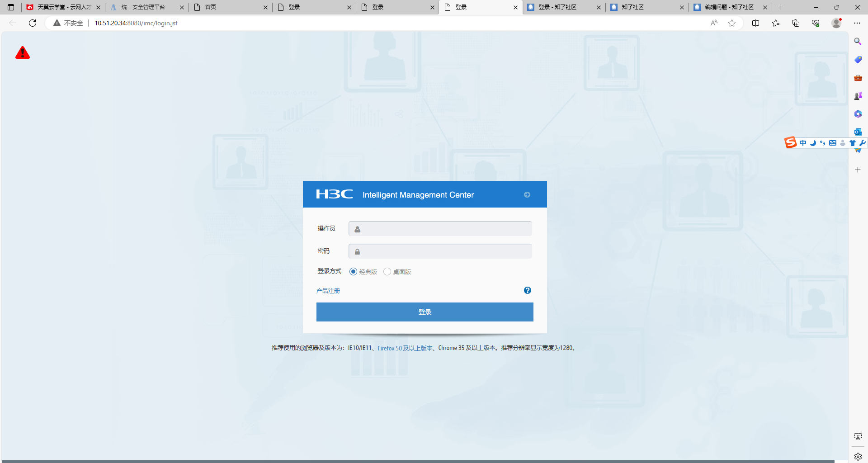Click the blue 登录 login button

point(425,312)
